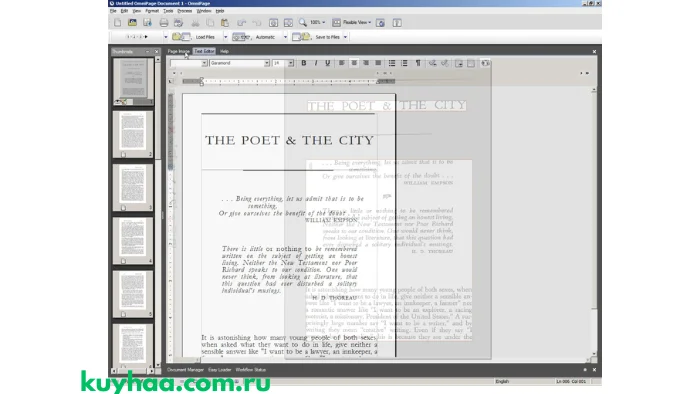Click the Print icon in toolbar
This screenshot has width=700, height=394.
click(x=164, y=22)
